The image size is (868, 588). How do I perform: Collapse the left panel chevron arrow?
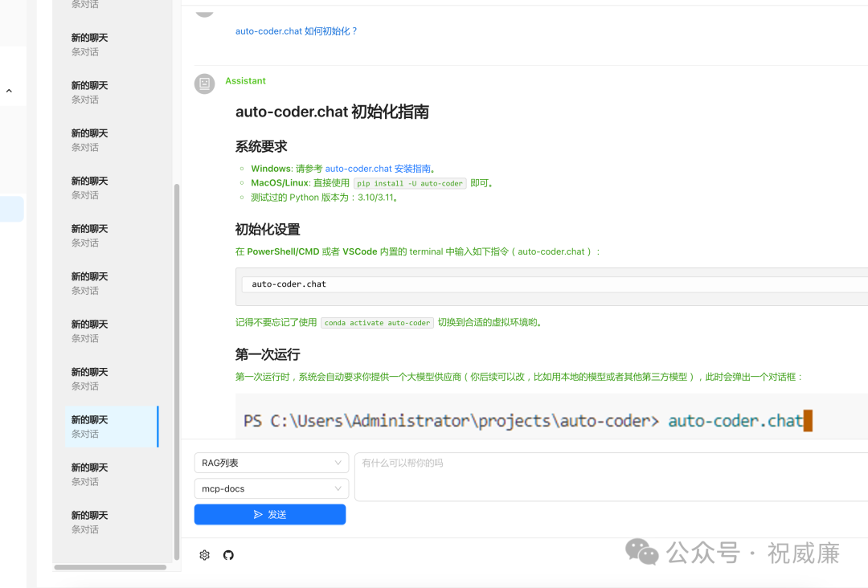pyautogui.click(x=9, y=91)
